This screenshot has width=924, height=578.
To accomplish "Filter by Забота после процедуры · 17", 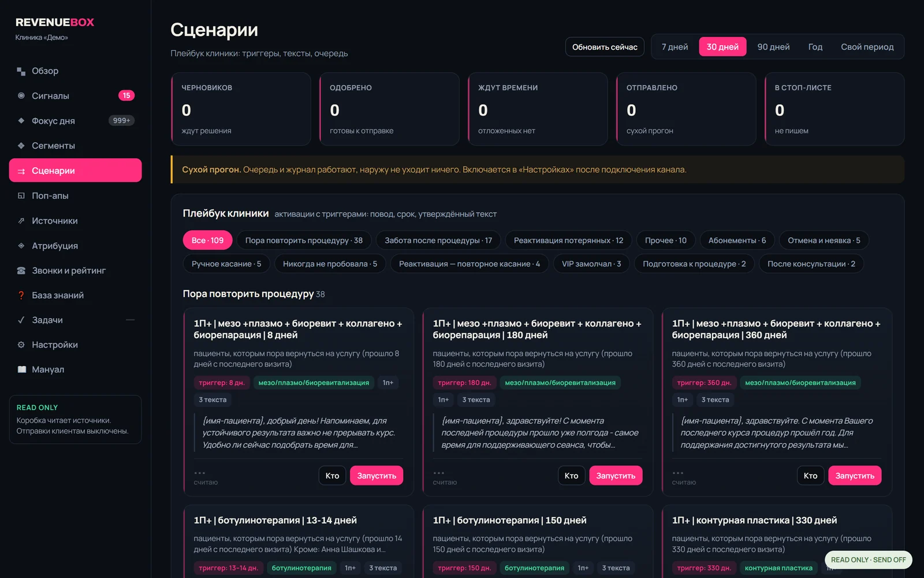I will coord(438,240).
